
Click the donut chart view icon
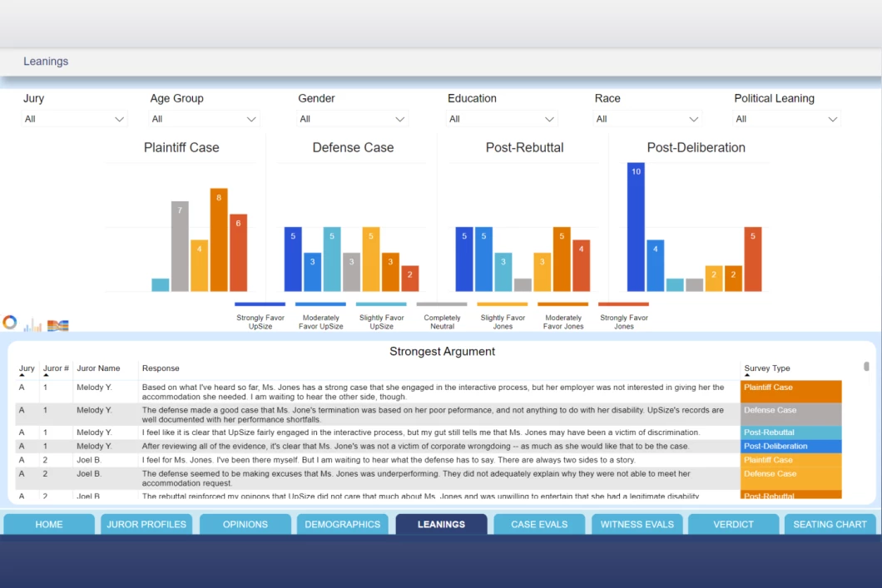tap(10, 323)
